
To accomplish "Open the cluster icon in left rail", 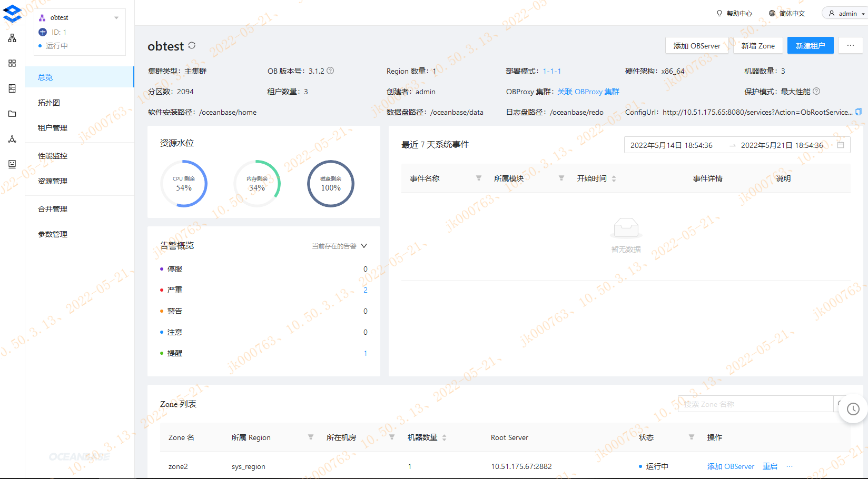I will point(12,38).
